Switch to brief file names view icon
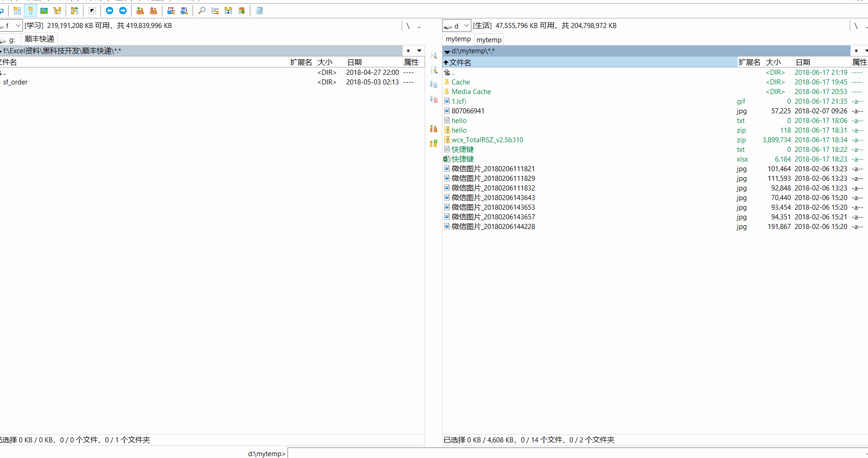The width and height of the screenshot is (868, 458). pyautogui.click(x=17, y=11)
